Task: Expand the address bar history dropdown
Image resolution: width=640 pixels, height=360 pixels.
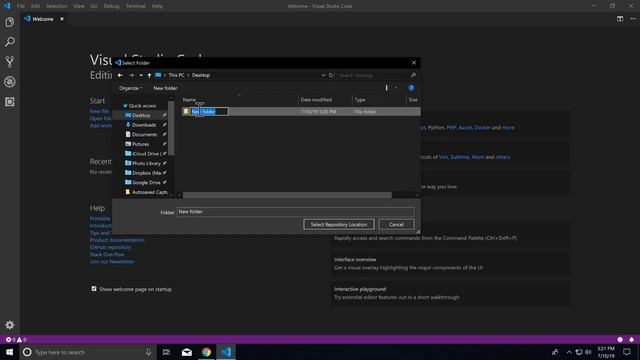Action: [x=323, y=75]
